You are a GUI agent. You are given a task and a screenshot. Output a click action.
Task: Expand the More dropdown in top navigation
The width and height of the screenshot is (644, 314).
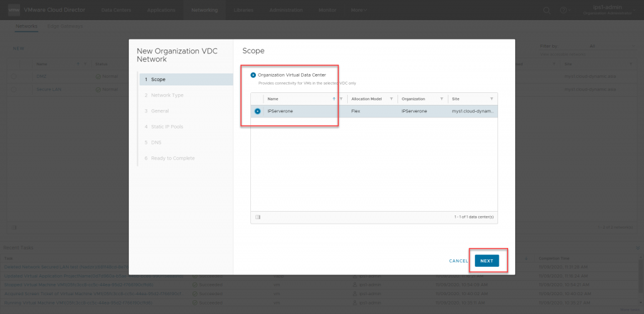point(359,10)
